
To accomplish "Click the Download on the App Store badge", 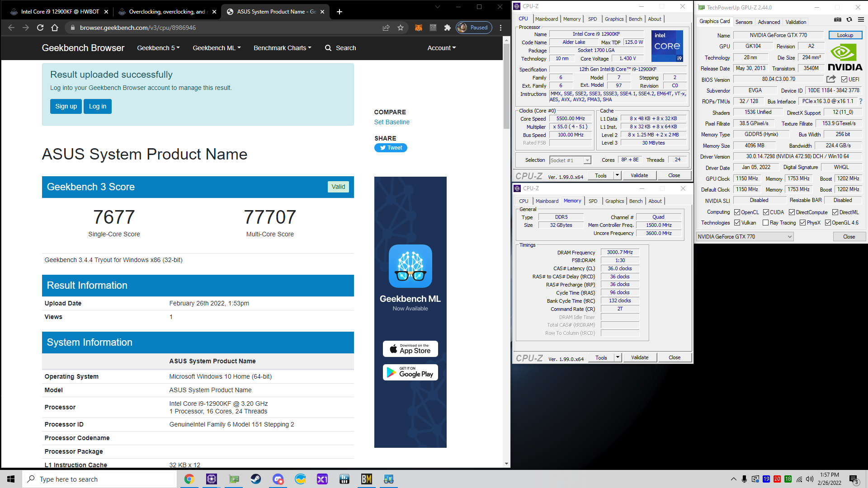I will pyautogui.click(x=410, y=349).
